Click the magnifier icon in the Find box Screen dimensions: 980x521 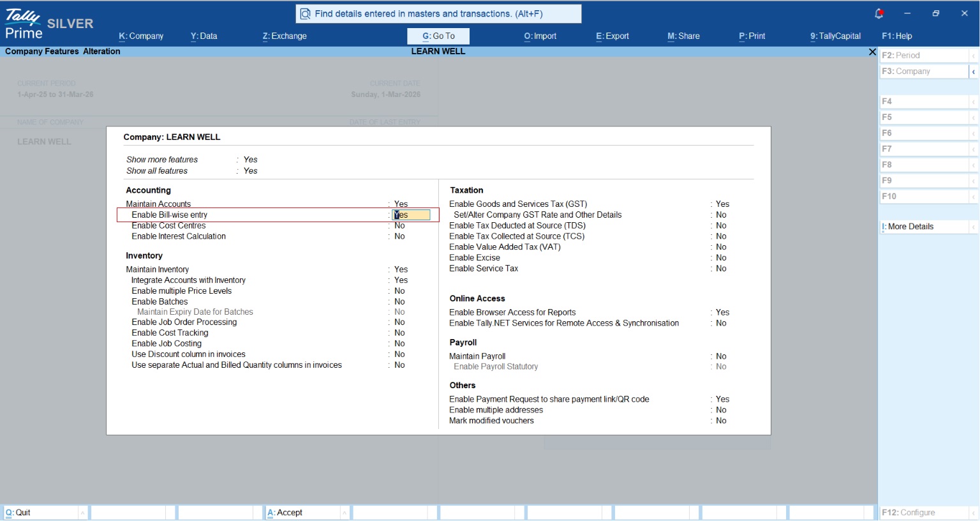(x=306, y=14)
